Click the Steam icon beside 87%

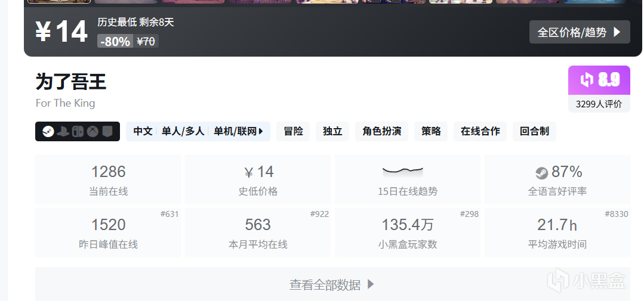pos(542,173)
